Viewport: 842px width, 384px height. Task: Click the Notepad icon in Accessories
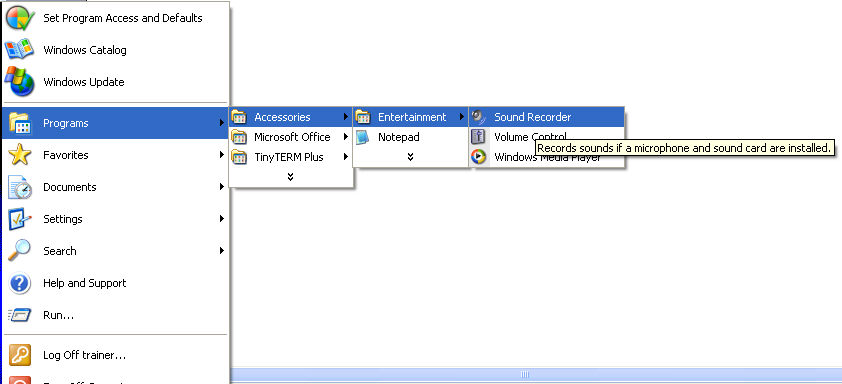coord(363,137)
